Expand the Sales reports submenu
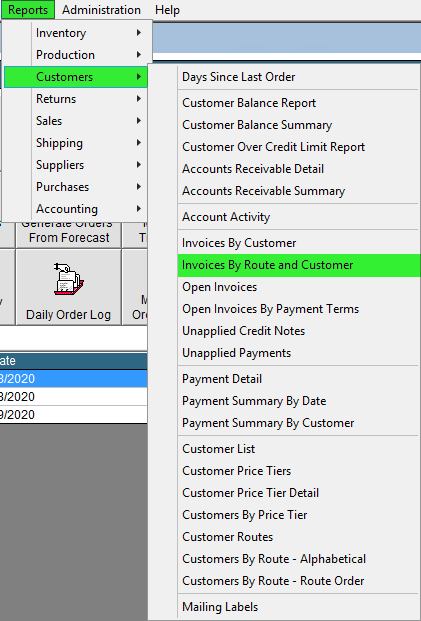The image size is (421, 621). tap(76, 121)
